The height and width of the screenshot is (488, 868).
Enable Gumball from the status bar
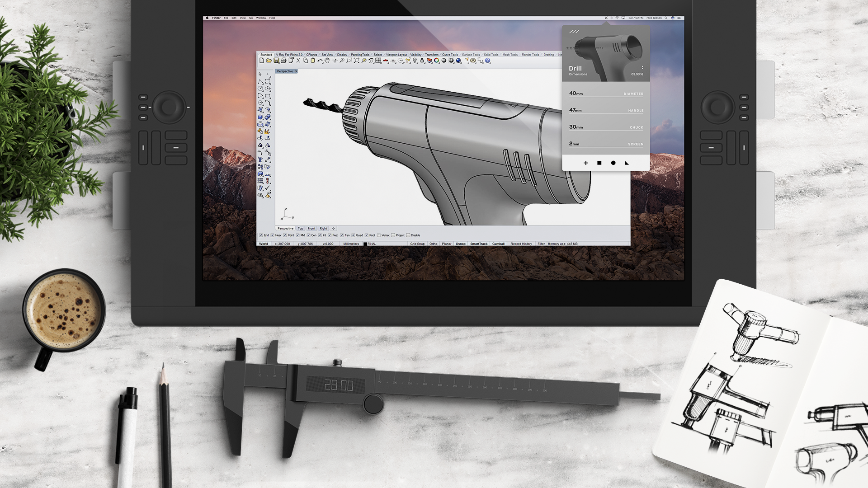(x=499, y=244)
